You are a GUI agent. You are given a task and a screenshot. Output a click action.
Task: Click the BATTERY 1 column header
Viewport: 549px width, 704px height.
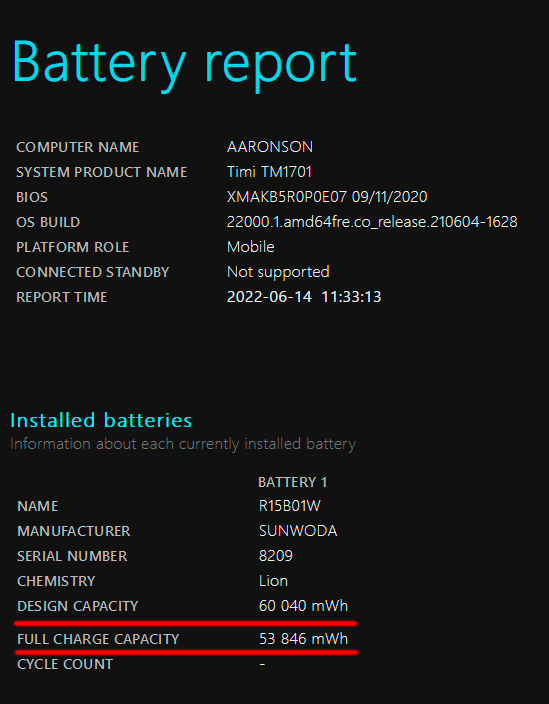coord(293,482)
